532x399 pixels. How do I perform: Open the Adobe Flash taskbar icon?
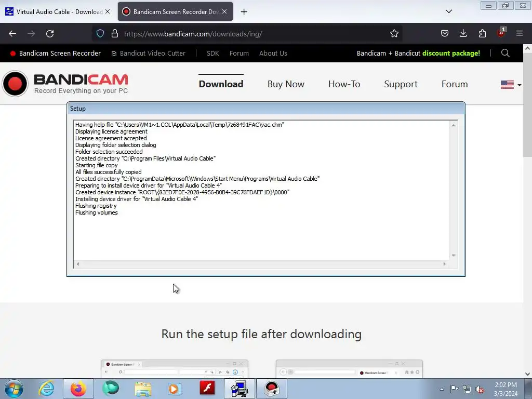click(x=207, y=388)
